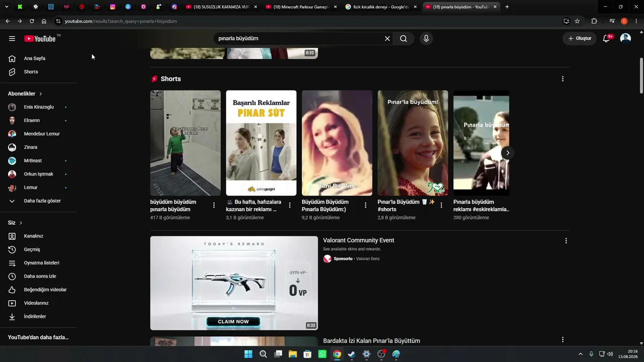
Task: Show hidden system tray icons
Action: click(x=580, y=354)
